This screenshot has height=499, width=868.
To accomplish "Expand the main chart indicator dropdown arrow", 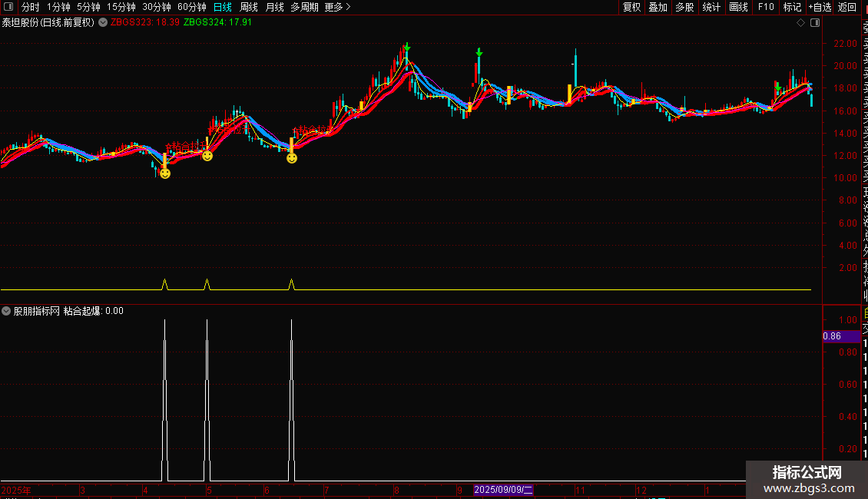I will tap(103, 22).
